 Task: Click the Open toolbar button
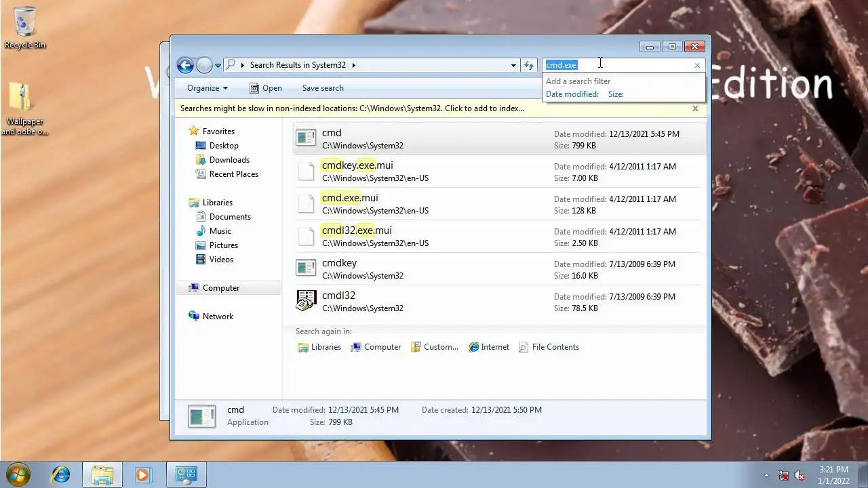pos(266,88)
